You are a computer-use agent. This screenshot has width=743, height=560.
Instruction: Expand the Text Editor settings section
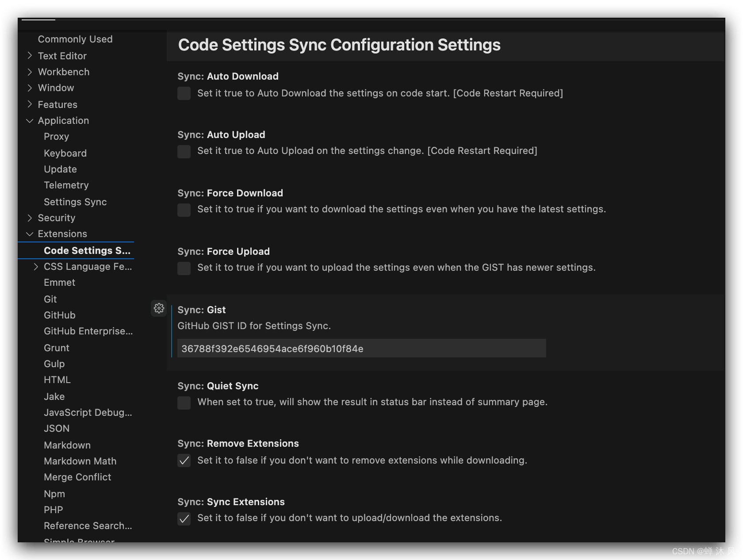[30, 56]
